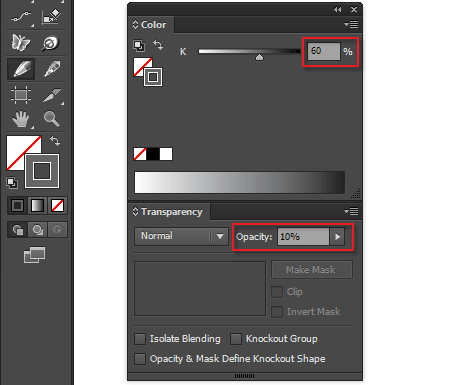Select the Slice tool
The image size is (450, 385).
coord(52,95)
